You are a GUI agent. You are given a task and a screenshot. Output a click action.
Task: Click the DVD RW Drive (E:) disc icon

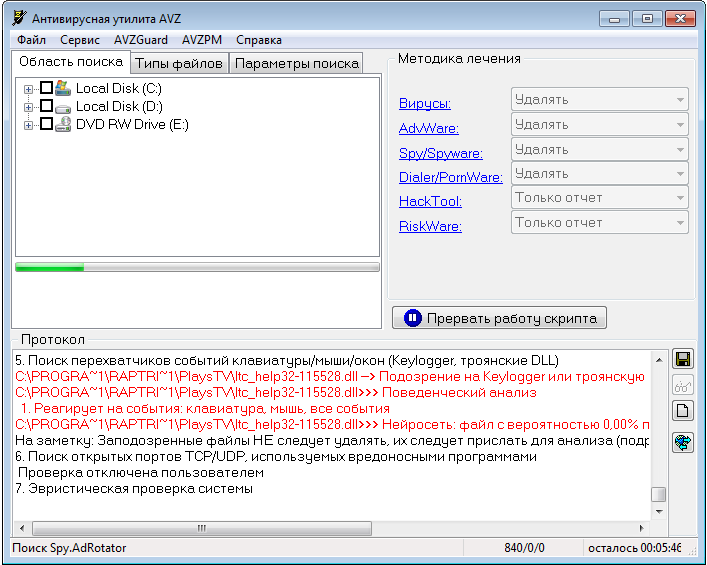63,124
